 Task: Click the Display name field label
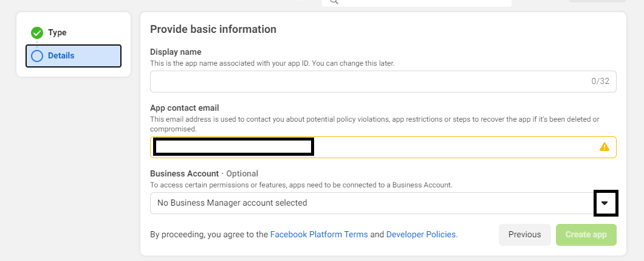(x=176, y=52)
